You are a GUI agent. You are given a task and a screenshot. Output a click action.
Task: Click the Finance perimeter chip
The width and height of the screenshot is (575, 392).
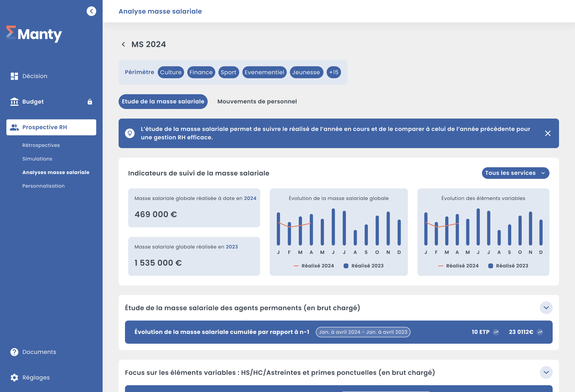click(201, 72)
